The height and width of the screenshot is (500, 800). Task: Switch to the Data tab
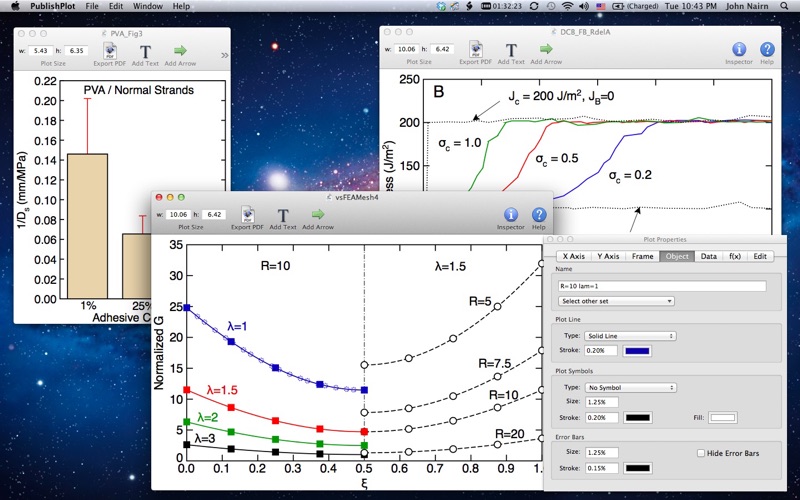(x=708, y=256)
